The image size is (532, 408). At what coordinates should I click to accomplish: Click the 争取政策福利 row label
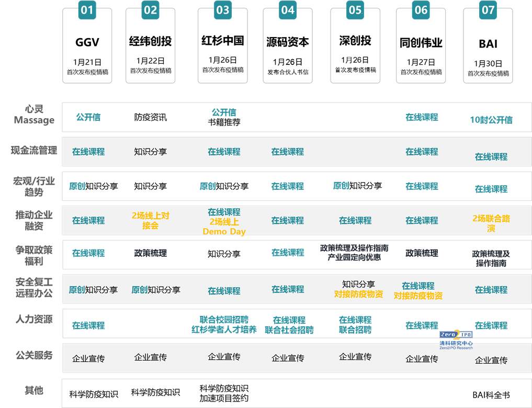[34, 255]
